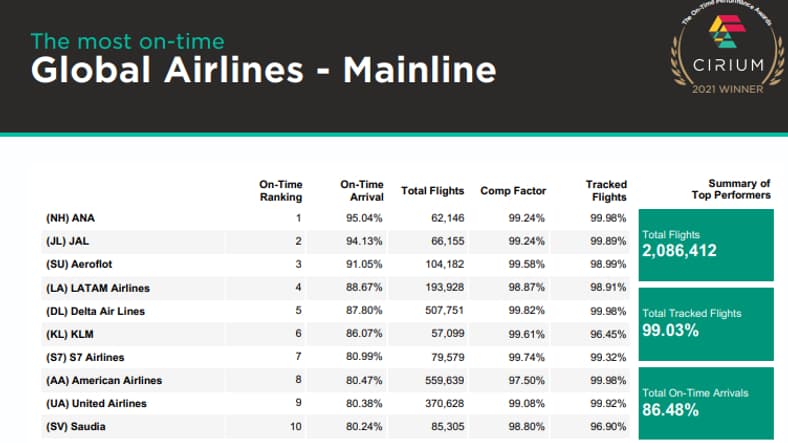The height and width of the screenshot is (443, 788).
Task: Click the (UA) United Airlines label
Action: tap(97, 403)
